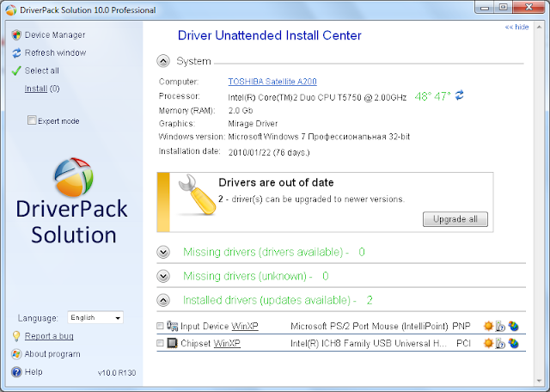Click the yellow wrench icon in warning box

[x=197, y=195]
